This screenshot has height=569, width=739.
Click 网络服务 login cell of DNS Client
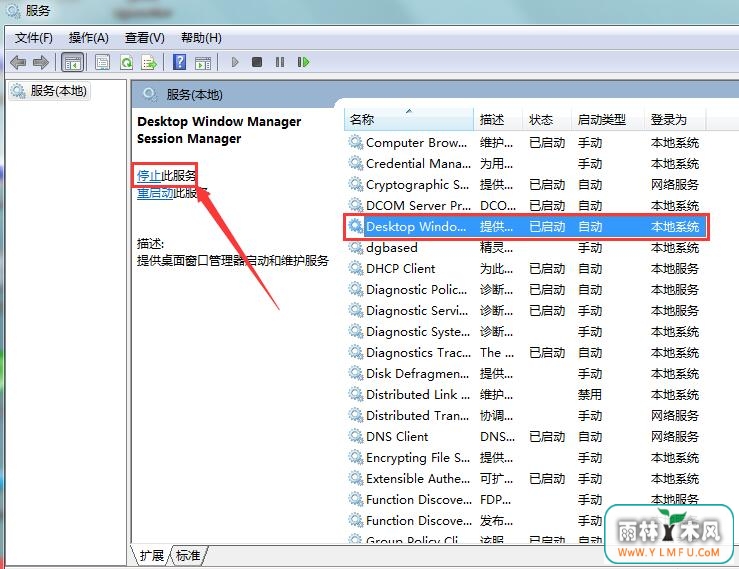click(x=675, y=437)
